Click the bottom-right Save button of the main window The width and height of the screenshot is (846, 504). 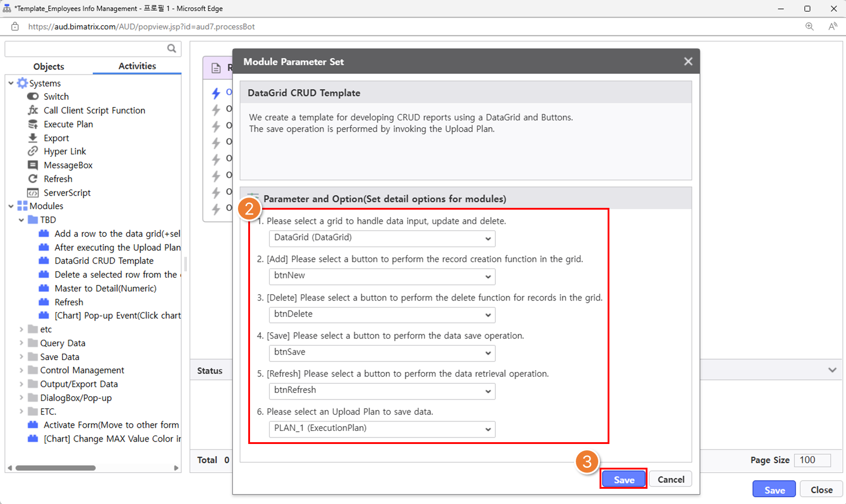tap(774, 490)
